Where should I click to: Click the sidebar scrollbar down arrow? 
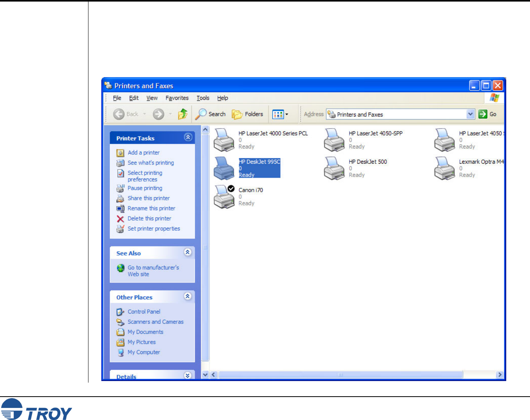tap(205, 375)
